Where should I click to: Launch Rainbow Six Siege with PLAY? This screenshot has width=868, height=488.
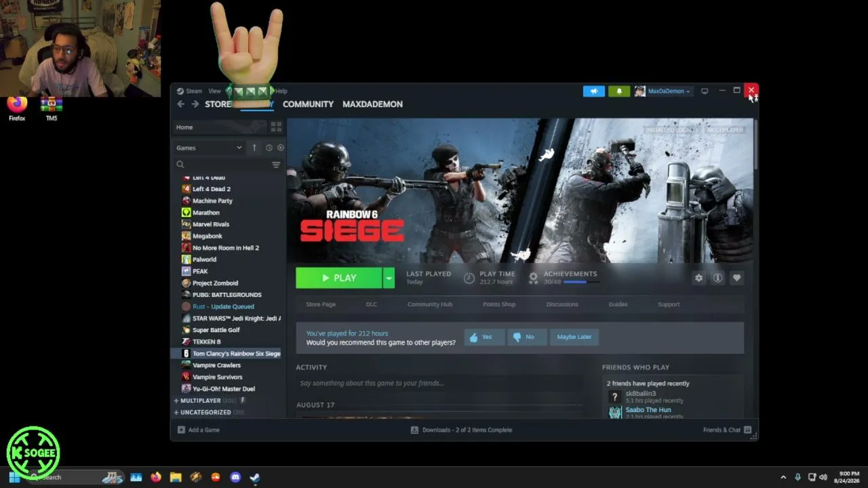339,278
